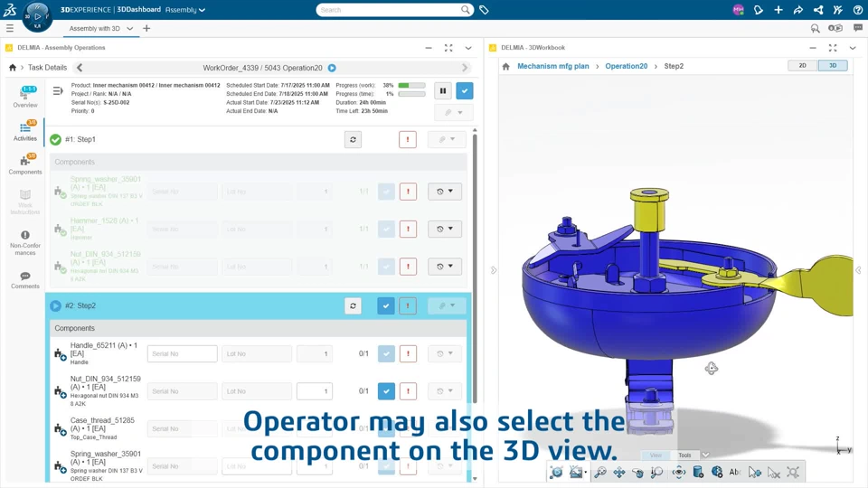Click the Components sidebar icon
Viewport: 868px width, 488px height.
pos(25,164)
